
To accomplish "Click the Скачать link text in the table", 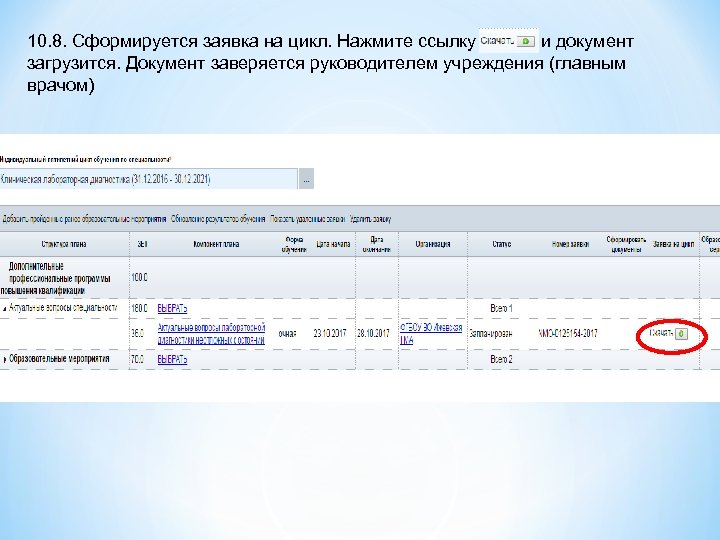I will point(662,333).
